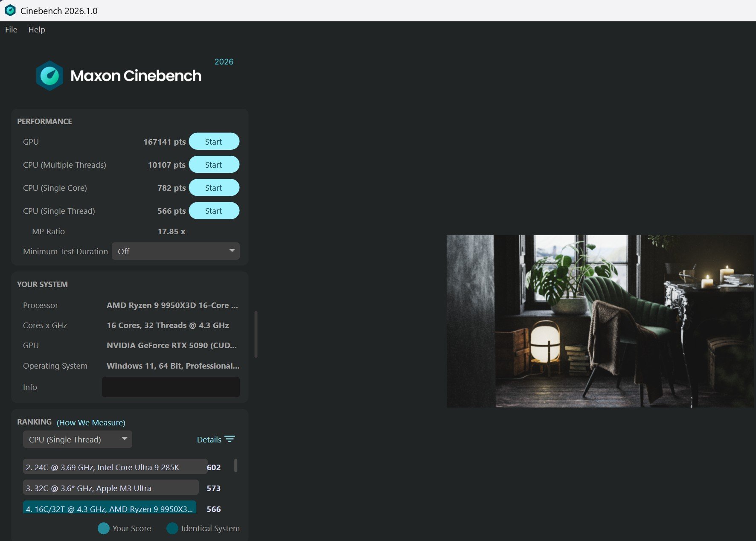Click the Minimum Test Duration label
This screenshot has width=756, height=541.
point(65,251)
